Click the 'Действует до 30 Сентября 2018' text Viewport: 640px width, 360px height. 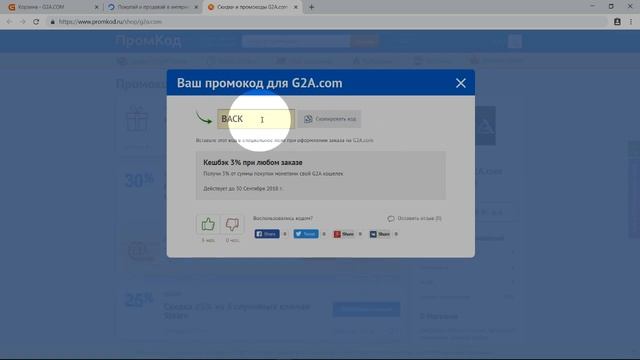pos(243,189)
